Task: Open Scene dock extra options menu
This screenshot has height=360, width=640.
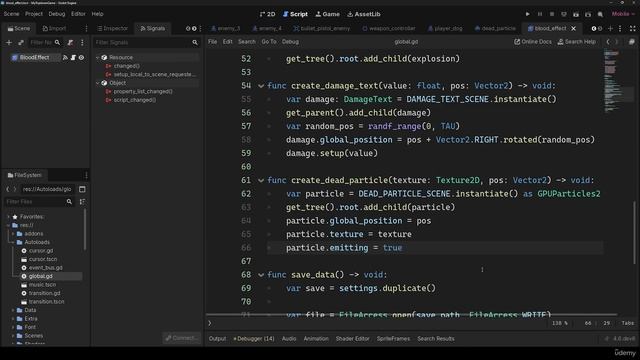Action: coord(82,42)
